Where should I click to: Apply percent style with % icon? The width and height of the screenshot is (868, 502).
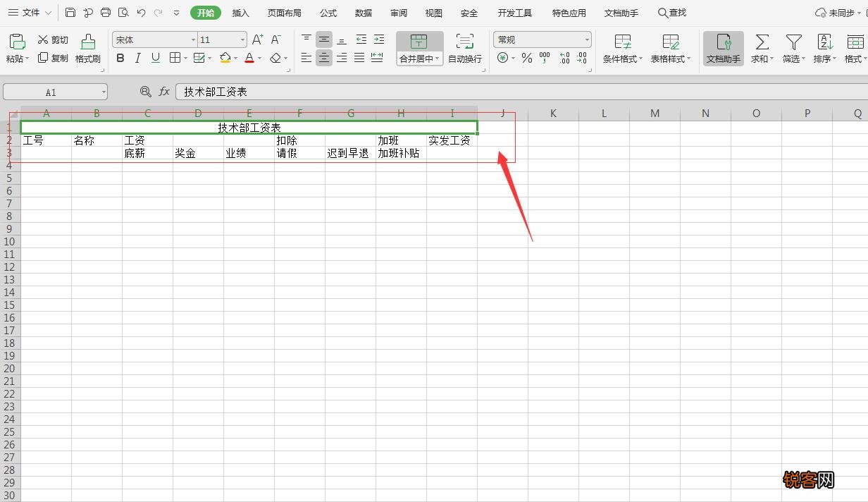point(527,59)
